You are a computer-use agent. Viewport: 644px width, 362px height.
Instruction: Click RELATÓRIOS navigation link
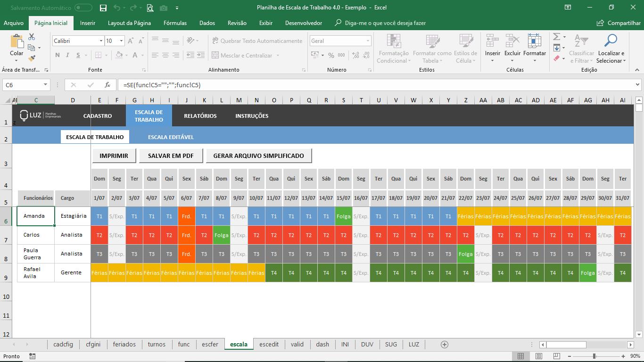click(200, 116)
